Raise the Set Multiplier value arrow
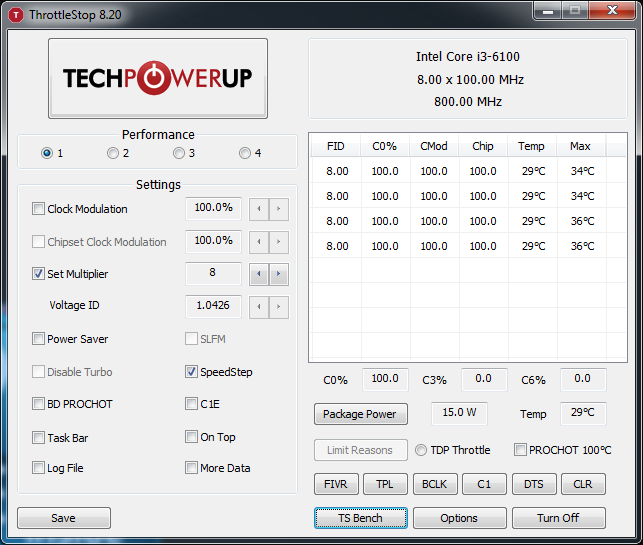The height and width of the screenshot is (545, 643). pos(279,274)
